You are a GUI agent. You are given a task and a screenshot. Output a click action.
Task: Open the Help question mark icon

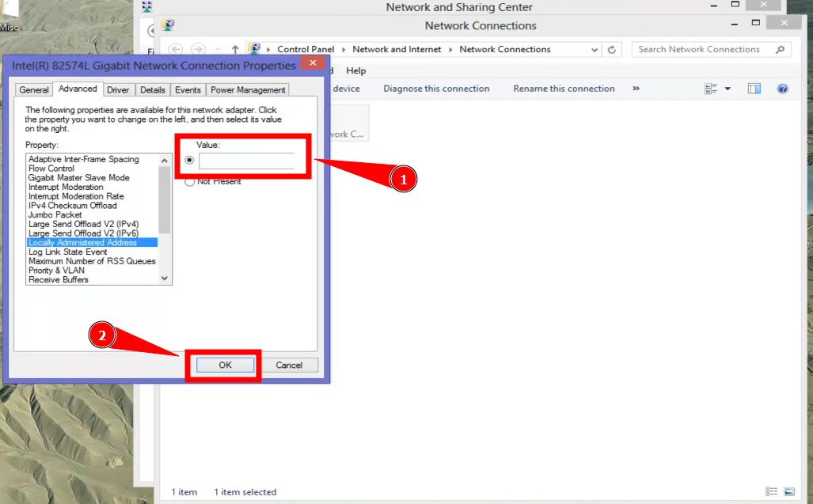[782, 89]
